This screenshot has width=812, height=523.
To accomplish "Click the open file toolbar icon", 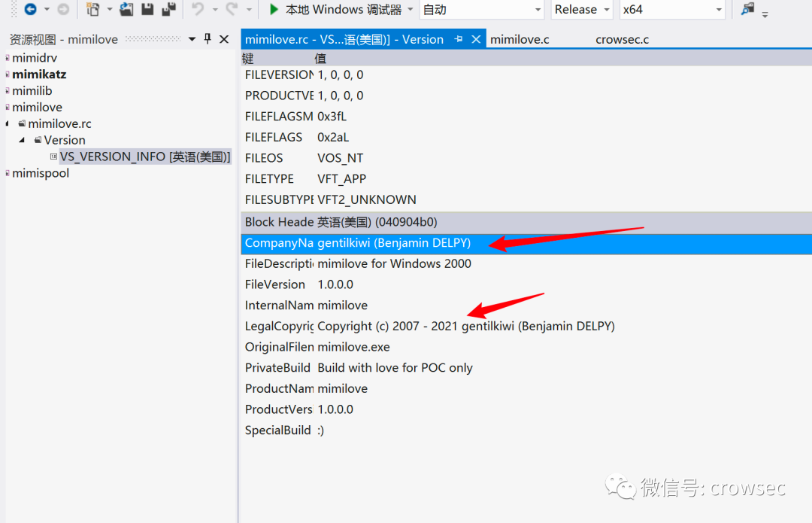I will click(x=126, y=9).
